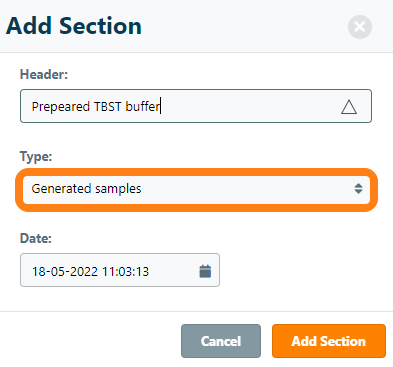Cancel adding the section

221,341
